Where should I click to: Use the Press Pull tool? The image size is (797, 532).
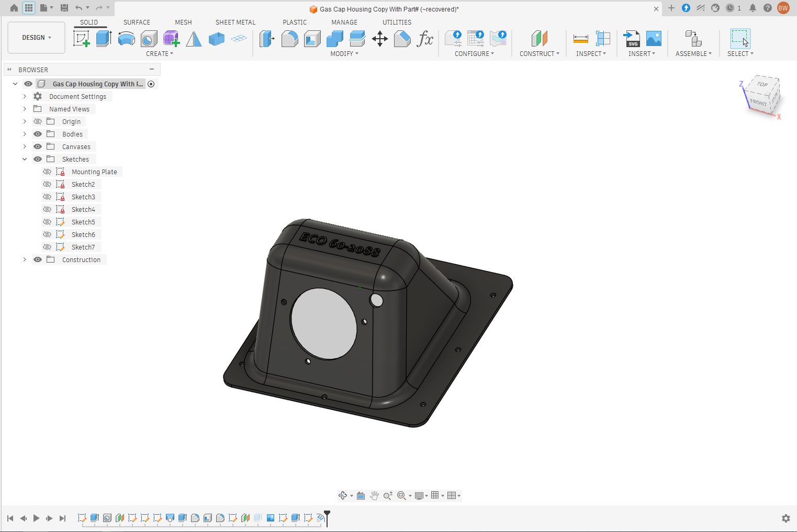(267, 39)
